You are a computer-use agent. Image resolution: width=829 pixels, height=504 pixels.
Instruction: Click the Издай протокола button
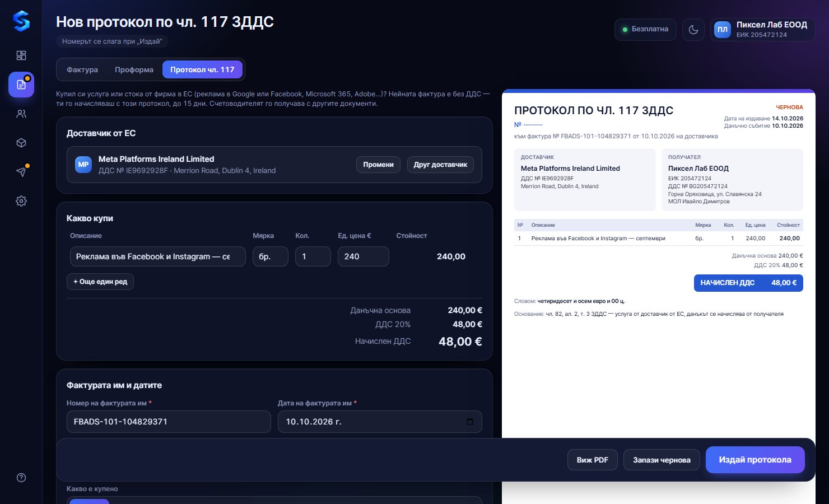click(x=755, y=460)
